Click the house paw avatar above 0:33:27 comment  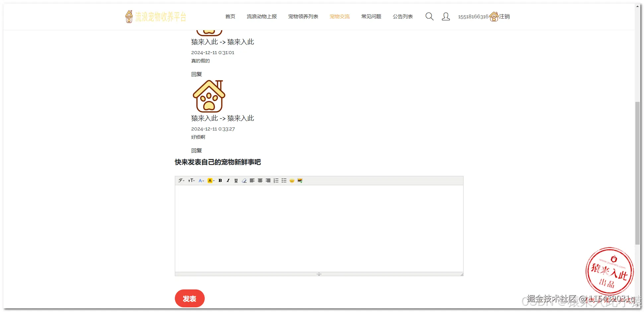209,96
